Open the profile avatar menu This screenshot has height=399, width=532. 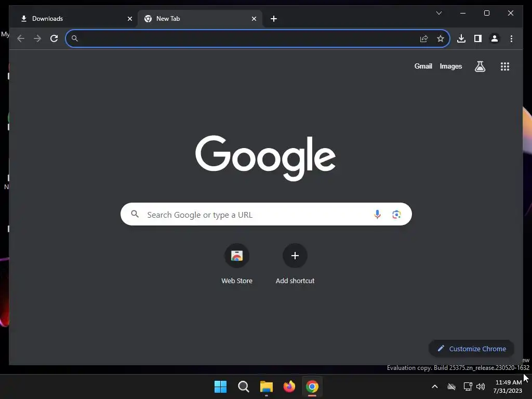(x=495, y=38)
